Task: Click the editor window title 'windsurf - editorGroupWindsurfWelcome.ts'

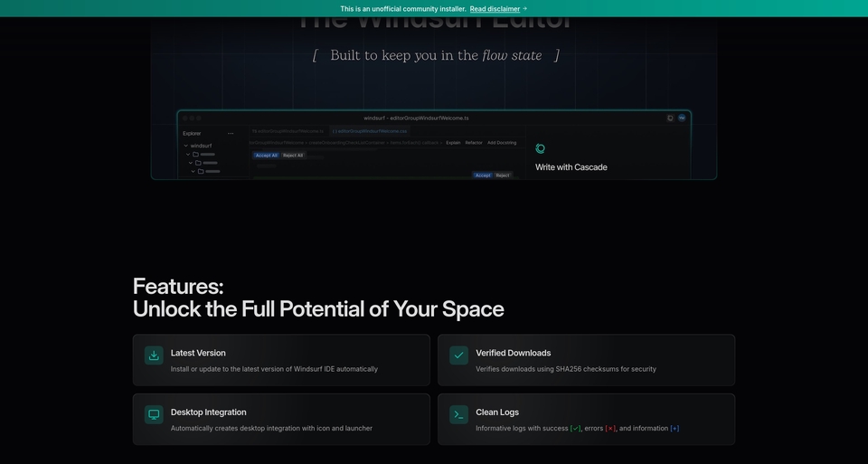Action: pos(416,118)
